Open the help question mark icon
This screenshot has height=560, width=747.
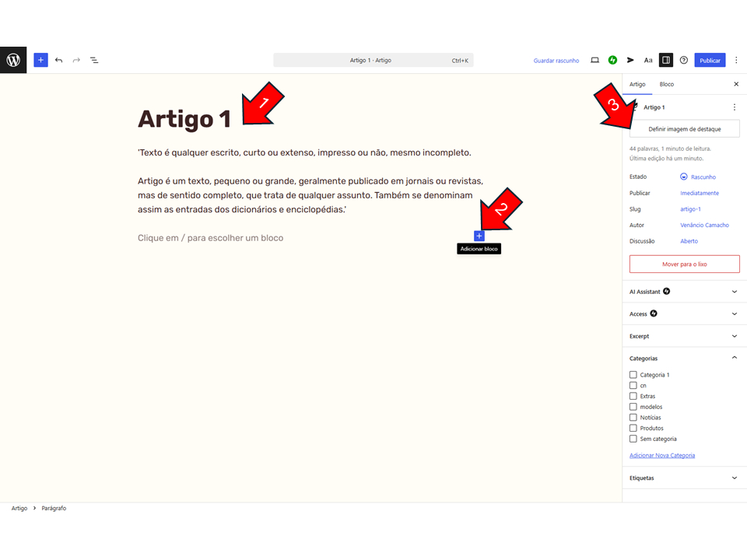[683, 60]
